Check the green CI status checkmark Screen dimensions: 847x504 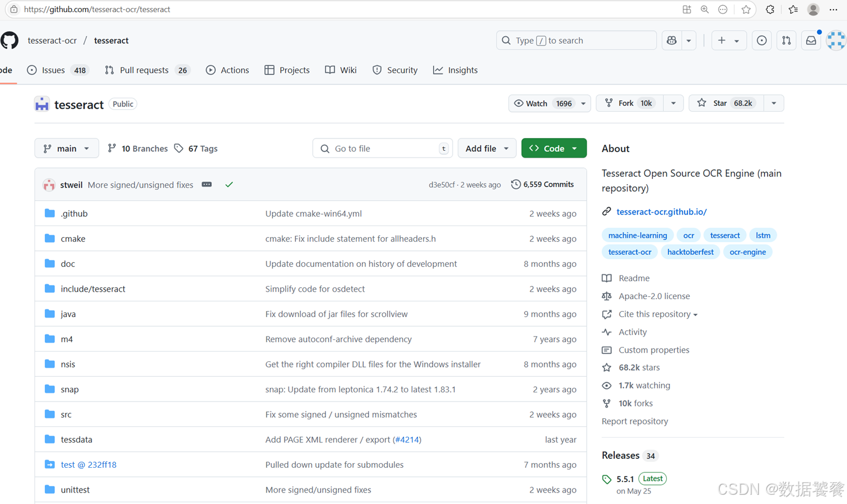229,185
